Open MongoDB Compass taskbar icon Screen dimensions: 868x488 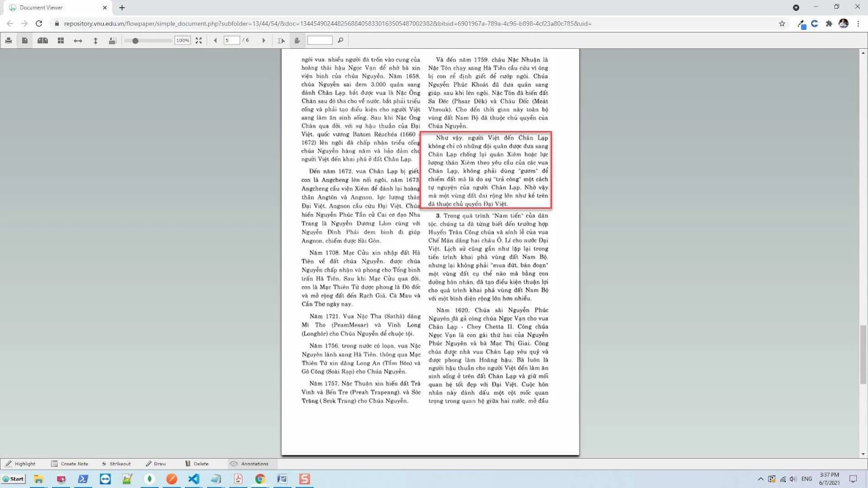150,479
